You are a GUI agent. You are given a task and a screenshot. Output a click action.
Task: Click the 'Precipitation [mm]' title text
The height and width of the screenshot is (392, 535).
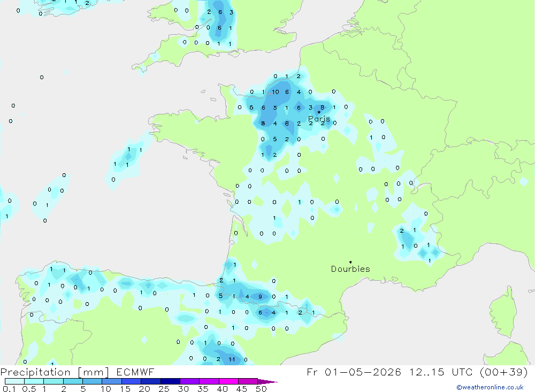pos(55,372)
